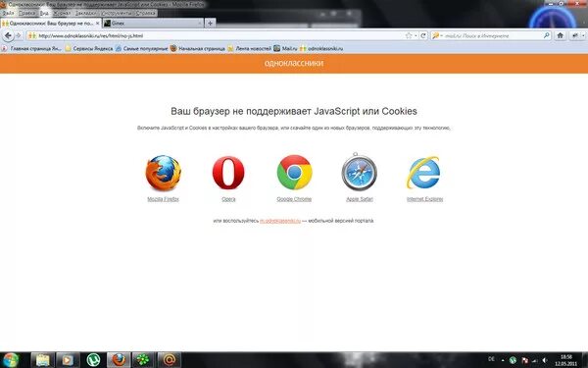The height and width of the screenshot is (368, 588).
Task: Open the Windows Start menu orb
Action: (x=10, y=360)
